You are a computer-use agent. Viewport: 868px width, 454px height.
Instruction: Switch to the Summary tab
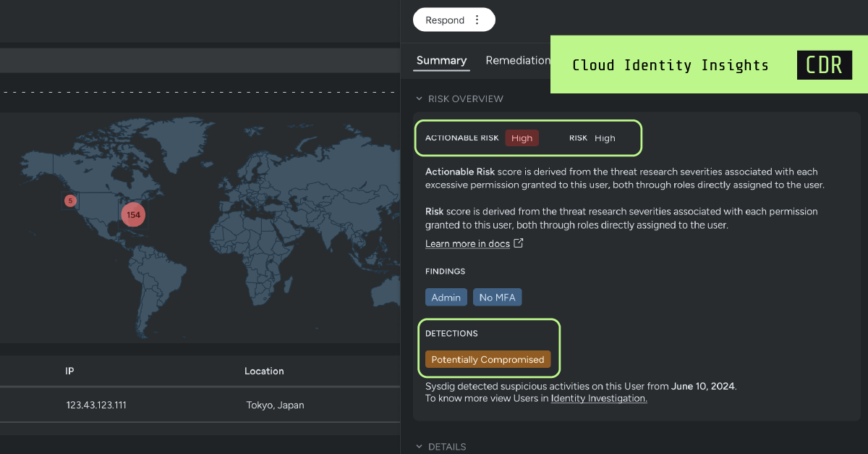(441, 61)
